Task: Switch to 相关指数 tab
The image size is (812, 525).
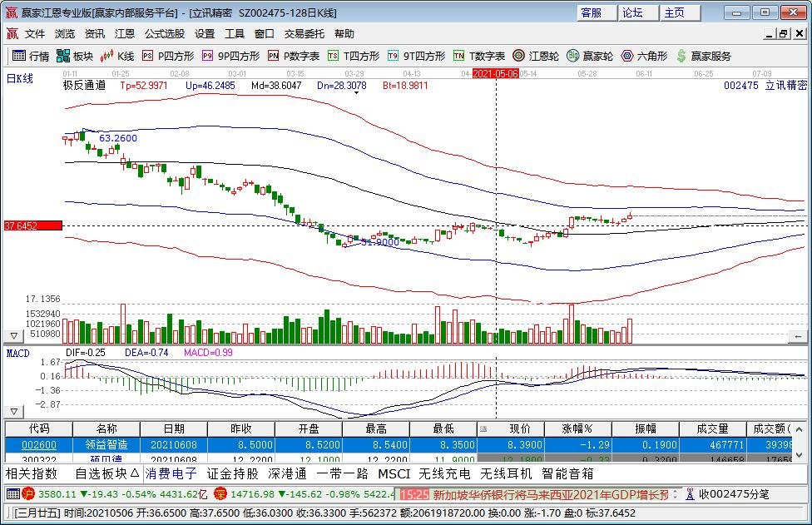Action: 31,473
